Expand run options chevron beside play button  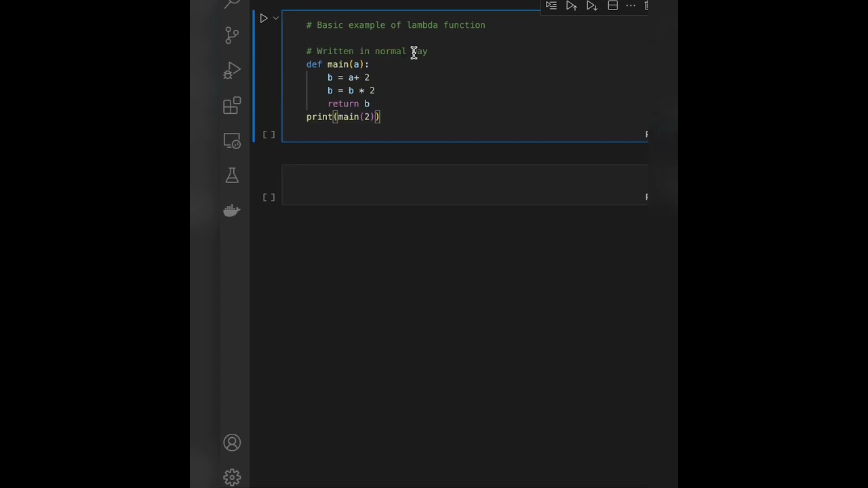pyautogui.click(x=276, y=18)
